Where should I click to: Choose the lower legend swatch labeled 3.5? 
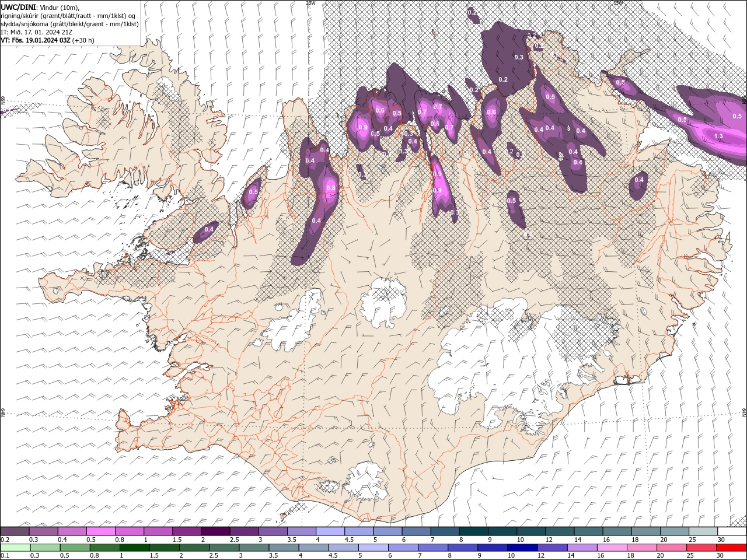(x=284, y=548)
